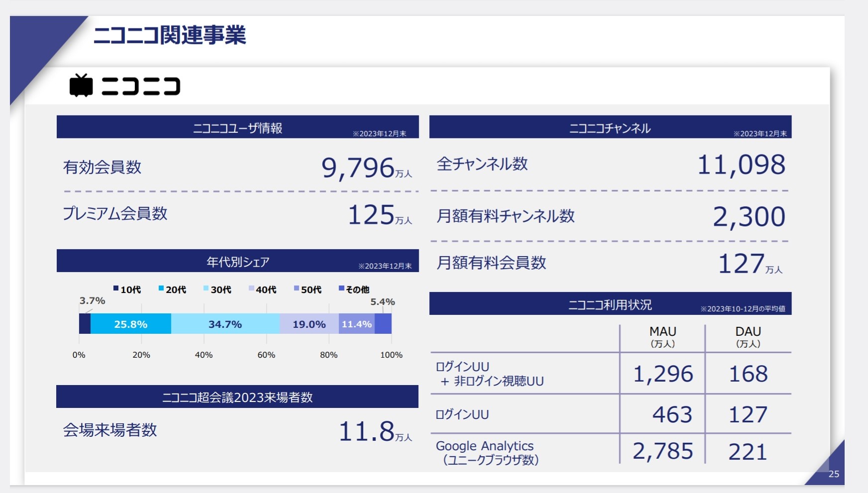Viewport: 868px width, 493px height.
Task: Click the 1,296 MAU value
Action: (663, 374)
